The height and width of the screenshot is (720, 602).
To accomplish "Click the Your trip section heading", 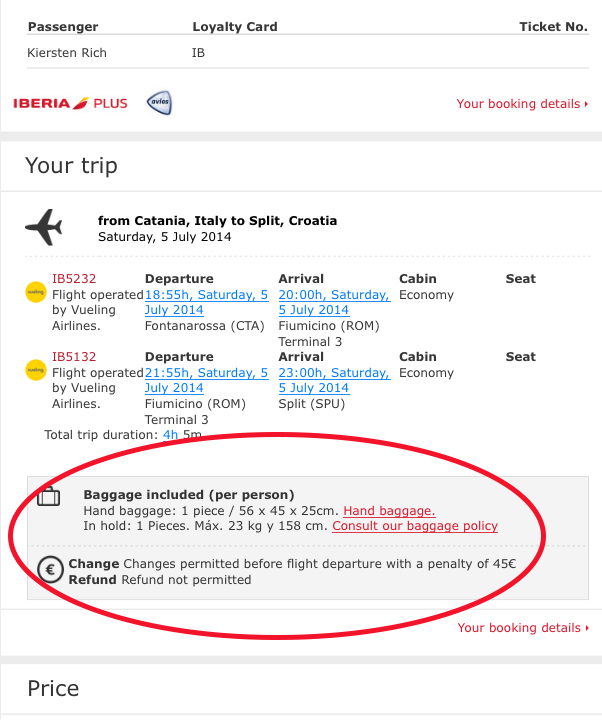I will coord(72,166).
